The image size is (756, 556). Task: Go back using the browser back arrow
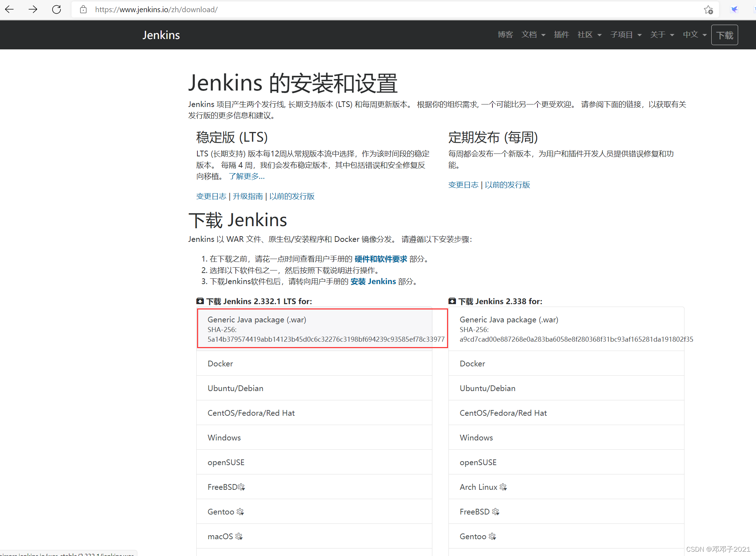click(x=9, y=9)
